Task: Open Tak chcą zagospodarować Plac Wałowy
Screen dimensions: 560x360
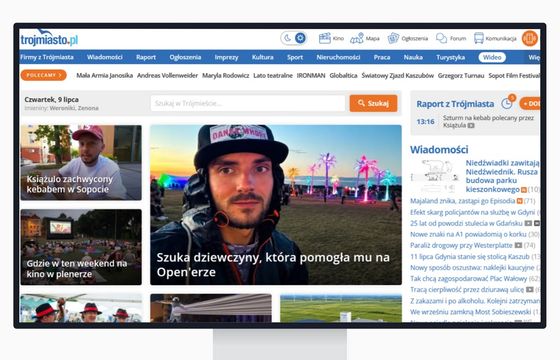Action: [469, 279]
